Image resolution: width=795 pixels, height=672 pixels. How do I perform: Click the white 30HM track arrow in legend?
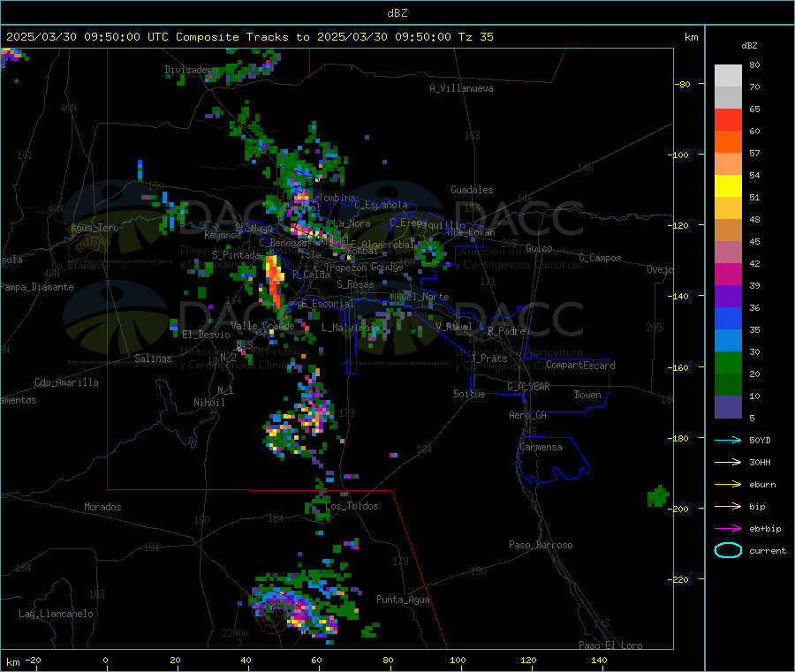[728, 462]
